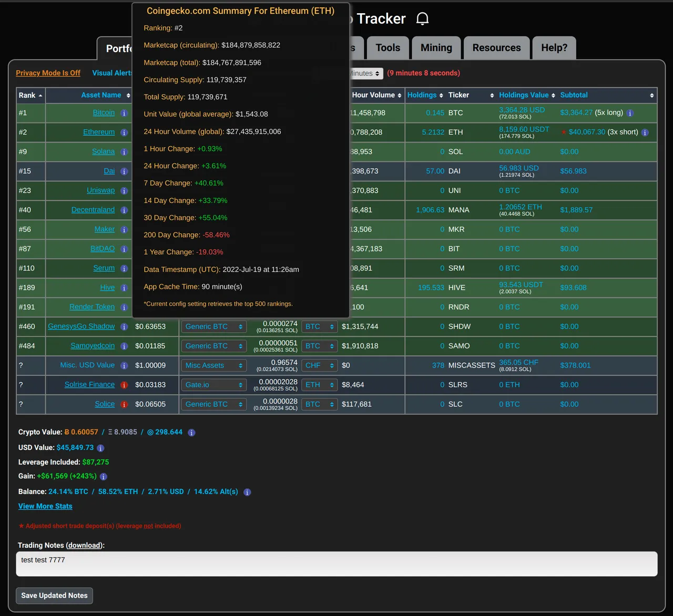The width and height of the screenshot is (673, 616).
Task: Switch to the Resources tab
Action: pos(497,48)
